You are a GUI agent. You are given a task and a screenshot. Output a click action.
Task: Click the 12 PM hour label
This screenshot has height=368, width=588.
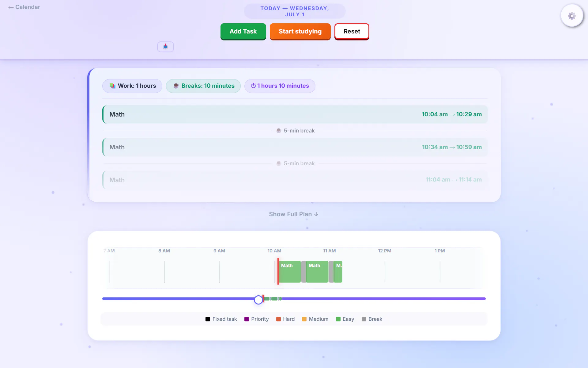[385, 251]
